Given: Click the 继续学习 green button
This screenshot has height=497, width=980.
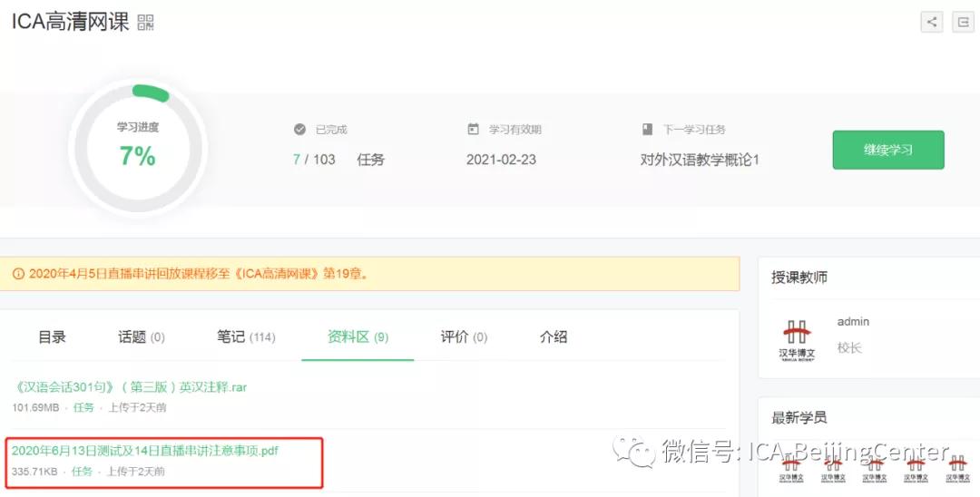Looking at the screenshot, I should click(888, 150).
